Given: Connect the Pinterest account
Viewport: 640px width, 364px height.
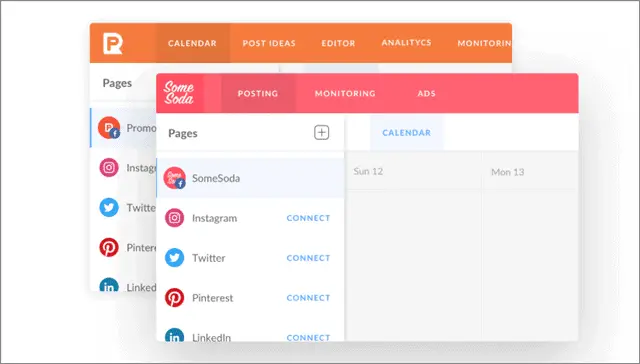Looking at the screenshot, I should click(308, 298).
